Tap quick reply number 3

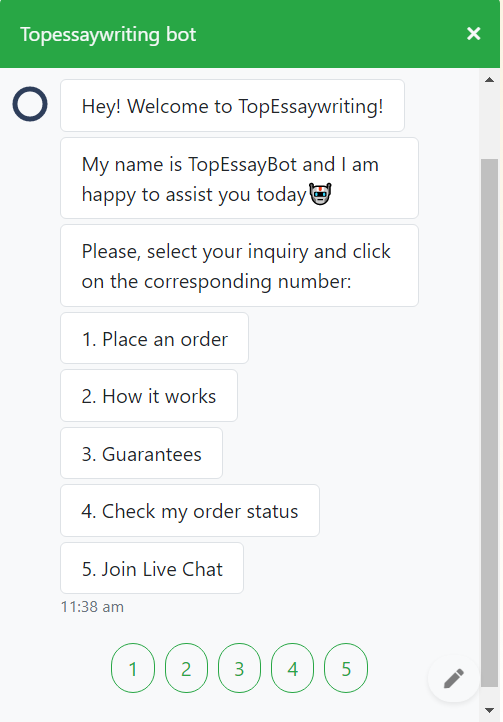pyautogui.click(x=239, y=668)
